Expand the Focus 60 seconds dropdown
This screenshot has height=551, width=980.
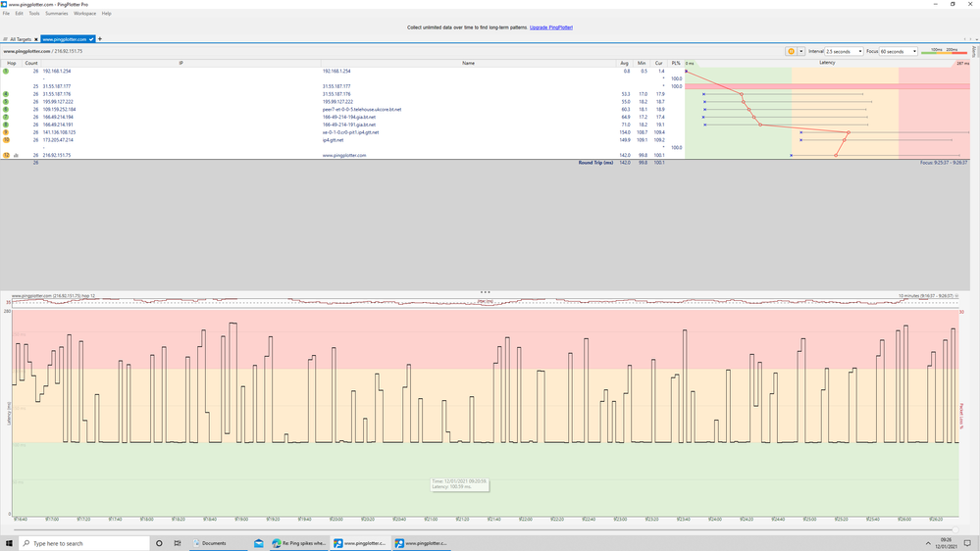coord(898,51)
